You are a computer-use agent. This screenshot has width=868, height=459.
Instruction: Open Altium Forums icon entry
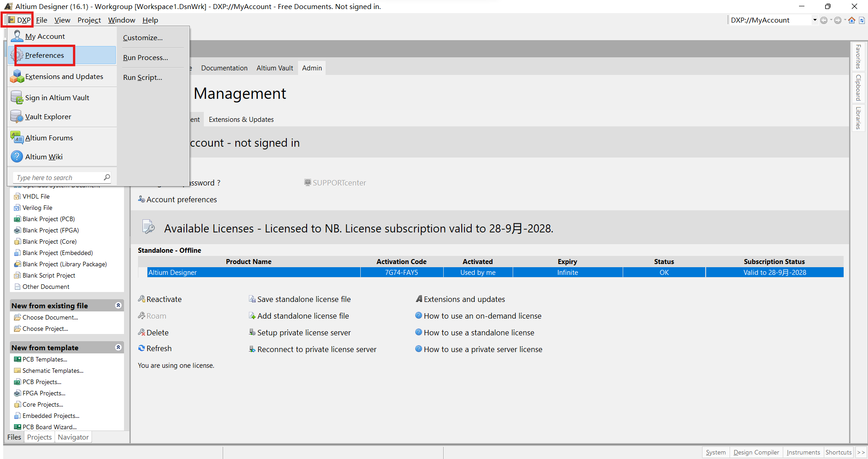point(17,138)
